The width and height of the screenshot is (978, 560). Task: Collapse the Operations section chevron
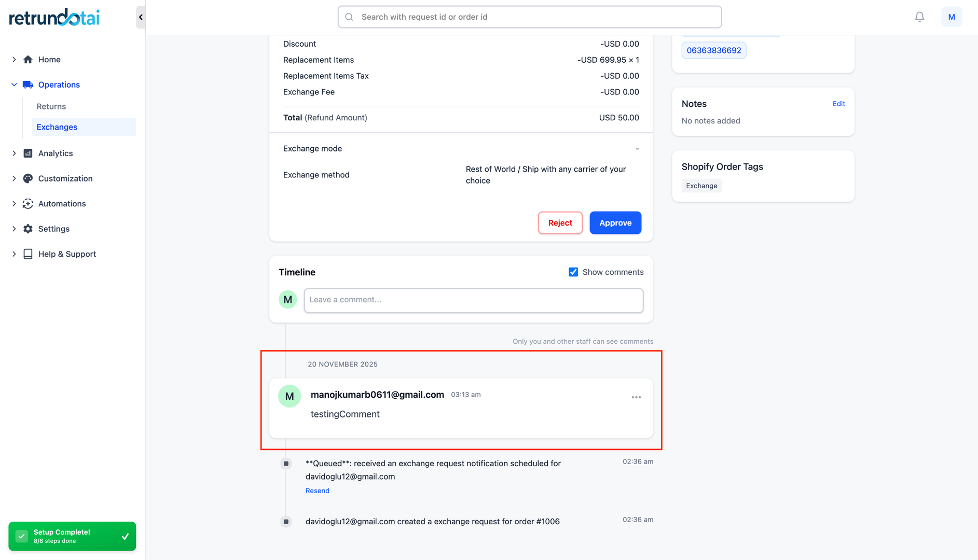14,85
